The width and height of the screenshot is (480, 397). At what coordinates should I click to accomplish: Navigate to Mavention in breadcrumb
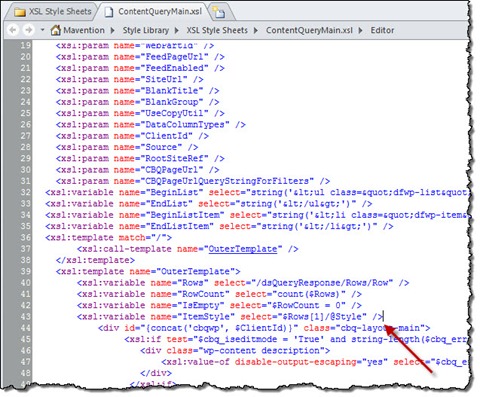84,30
